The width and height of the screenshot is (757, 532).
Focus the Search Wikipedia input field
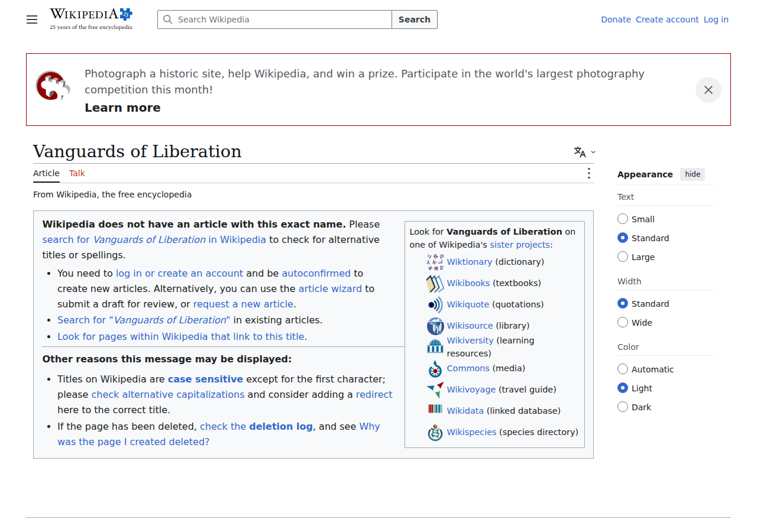click(274, 20)
